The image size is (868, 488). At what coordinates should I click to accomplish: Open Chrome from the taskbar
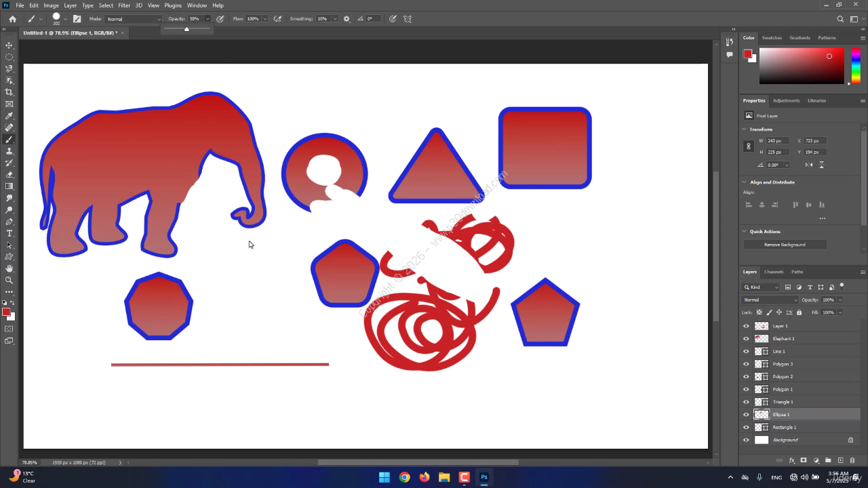coord(405,477)
